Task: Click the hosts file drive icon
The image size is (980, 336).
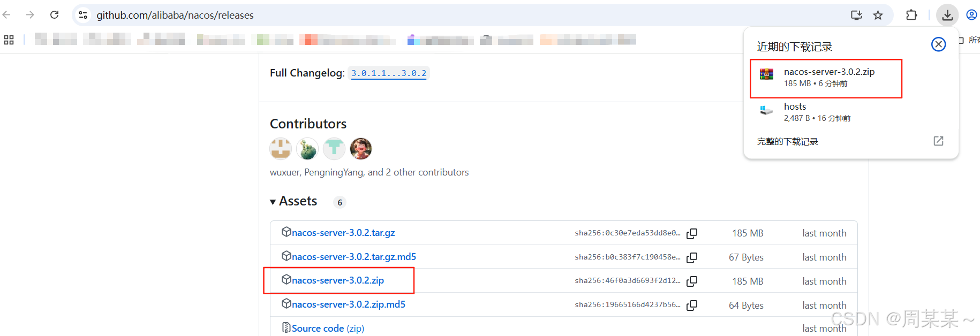Action: pyautogui.click(x=766, y=110)
